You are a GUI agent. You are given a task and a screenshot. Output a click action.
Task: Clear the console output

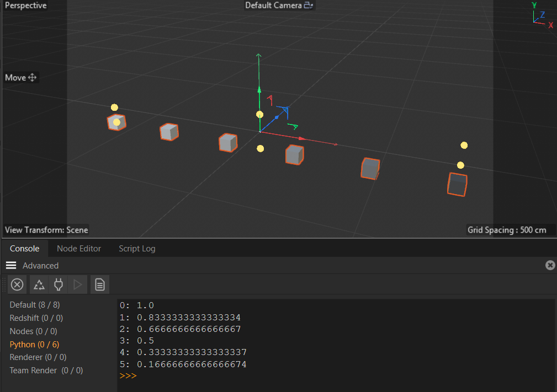(17, 284)
